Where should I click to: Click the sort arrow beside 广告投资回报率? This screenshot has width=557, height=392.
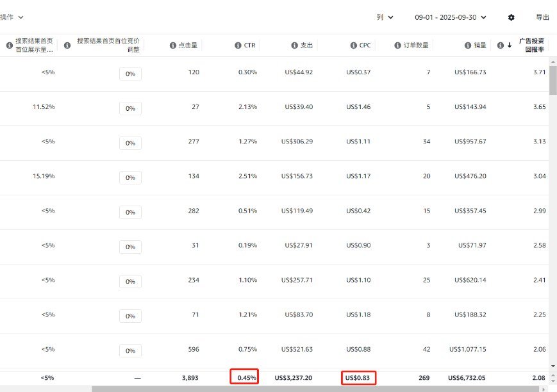510,45
